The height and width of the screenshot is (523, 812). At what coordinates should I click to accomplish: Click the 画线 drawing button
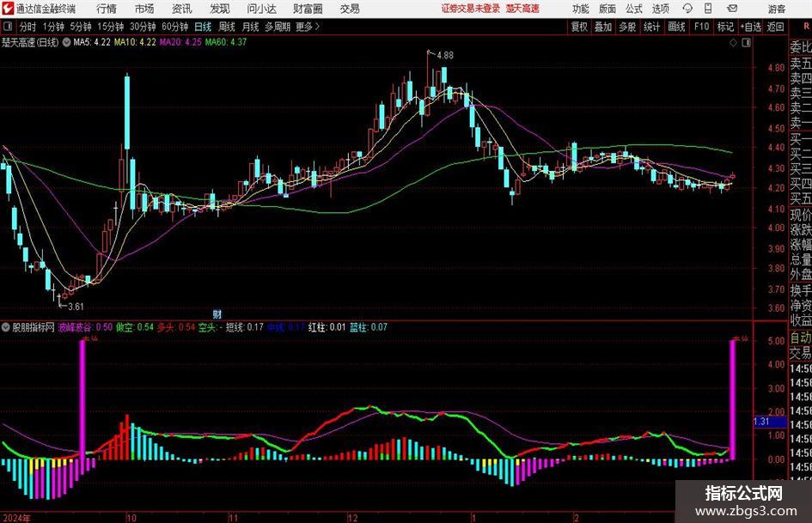pyautogui.click(x=677, y=27)
